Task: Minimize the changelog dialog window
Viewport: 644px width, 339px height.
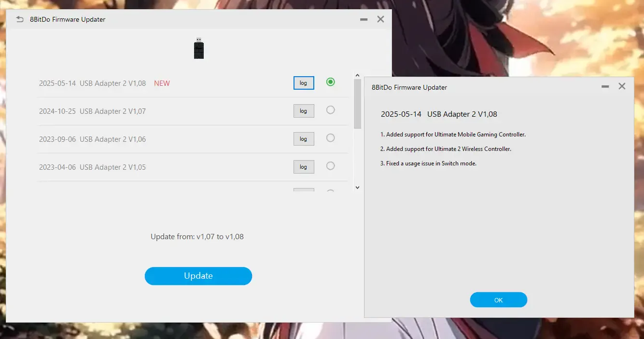Action: [605, 86]
